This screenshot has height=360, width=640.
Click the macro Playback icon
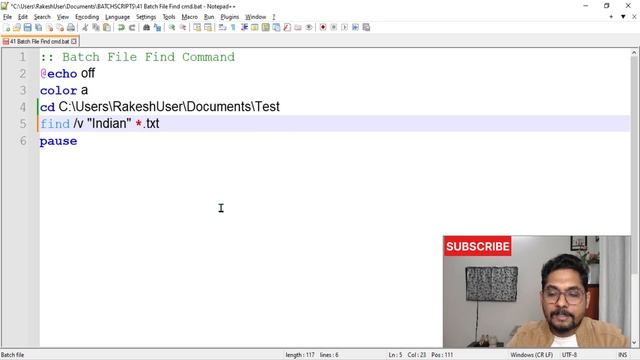pyautogui.click(x=344, y=27)
